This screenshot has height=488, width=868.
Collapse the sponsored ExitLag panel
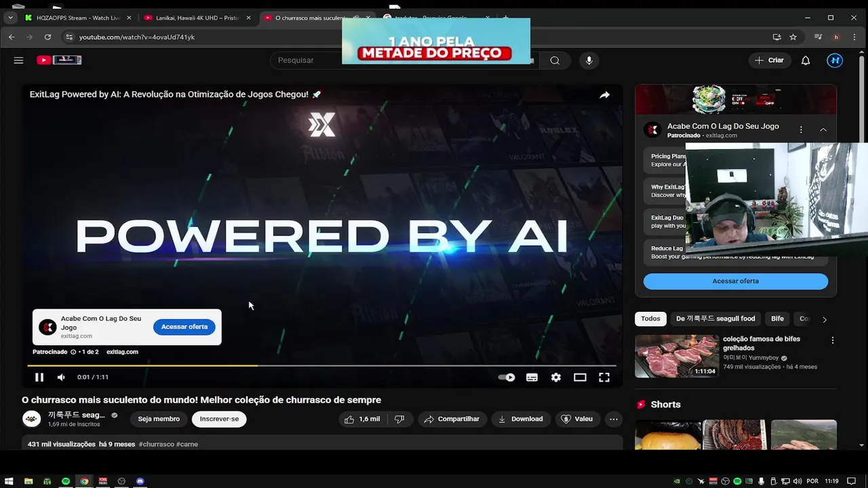(823, 129)
